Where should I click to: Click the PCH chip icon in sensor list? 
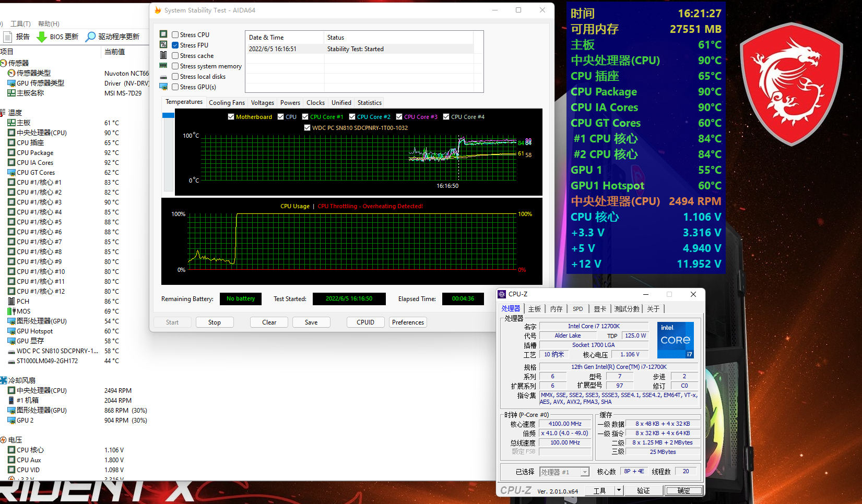pos(11,301)
